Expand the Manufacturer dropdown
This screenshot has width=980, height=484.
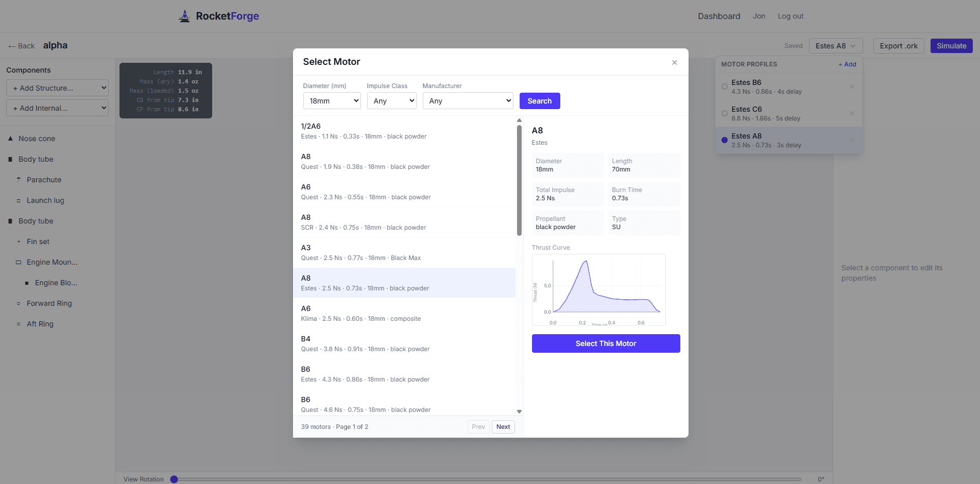(468, 101)
